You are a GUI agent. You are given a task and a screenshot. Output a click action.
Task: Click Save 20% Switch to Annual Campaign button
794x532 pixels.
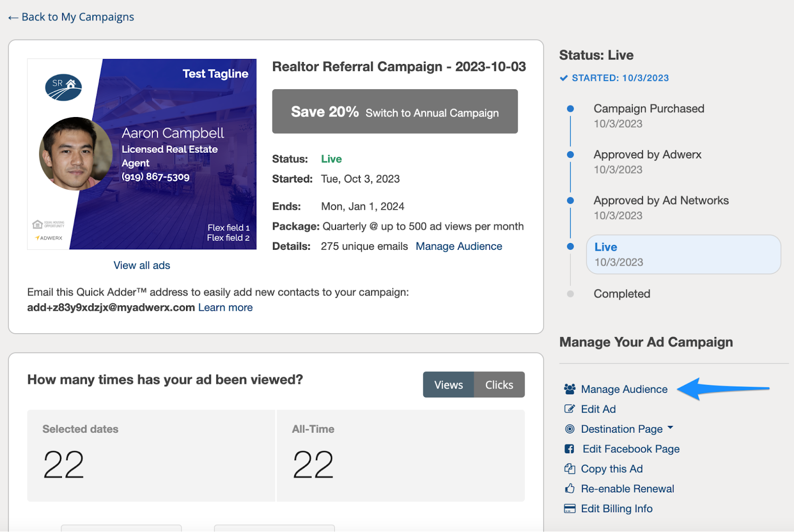pyautogui.click(x=395, y=112)
